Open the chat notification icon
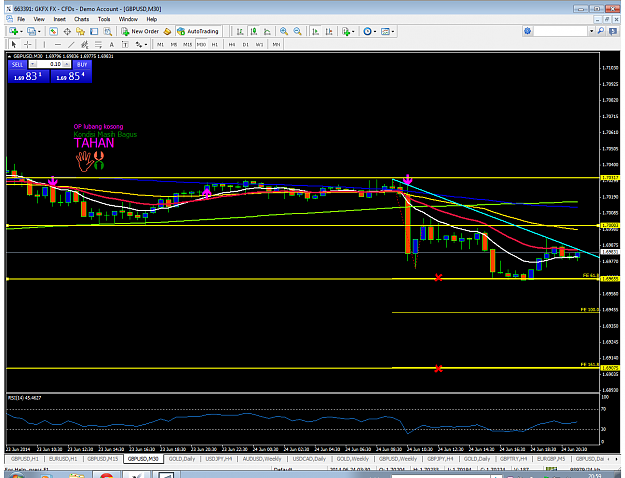This screenshot has width=625, height=478. [x=613, y=31]
